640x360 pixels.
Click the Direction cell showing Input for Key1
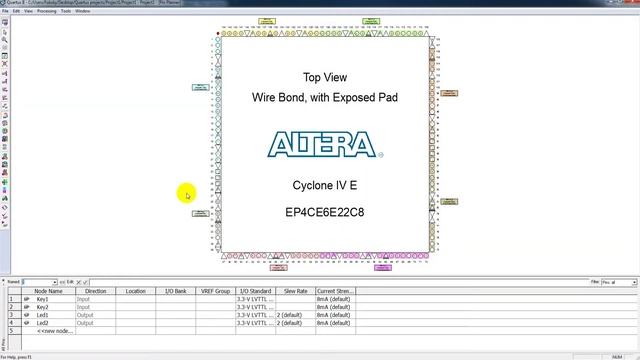[96, 299]
